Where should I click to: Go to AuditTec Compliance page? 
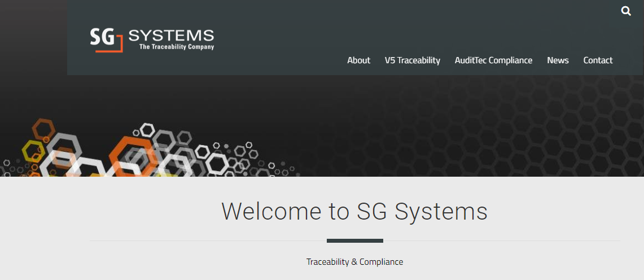tap(493, 60)
